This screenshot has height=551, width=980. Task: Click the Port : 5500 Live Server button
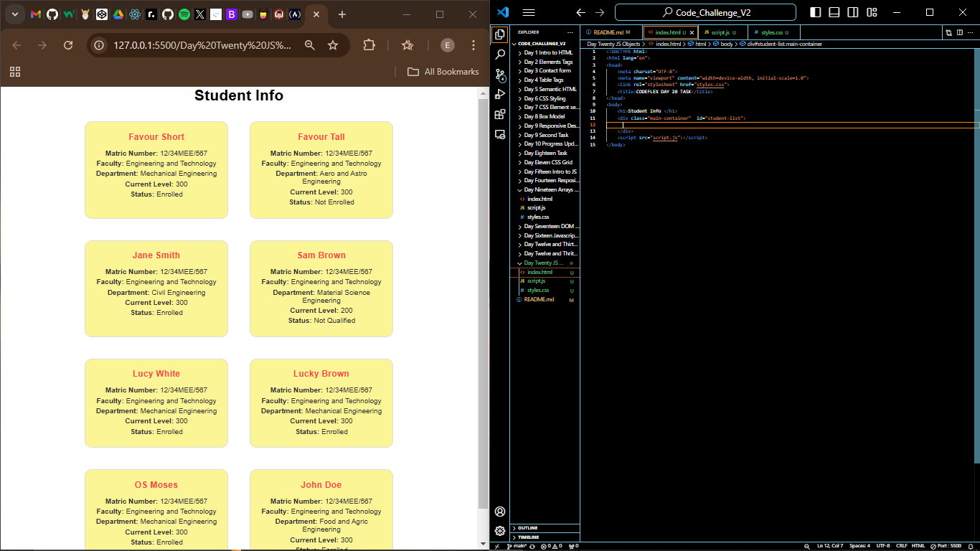click(947, 546)
